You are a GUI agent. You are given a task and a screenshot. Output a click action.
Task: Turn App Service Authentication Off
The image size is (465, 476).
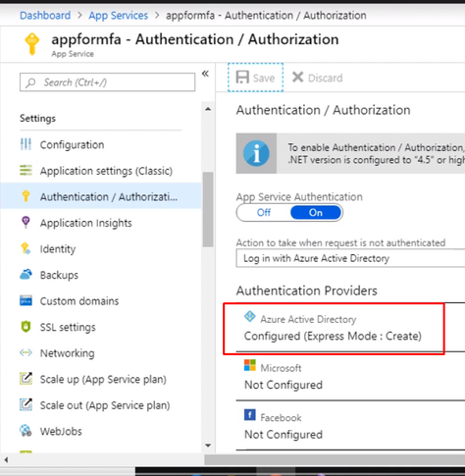point(264,213)
